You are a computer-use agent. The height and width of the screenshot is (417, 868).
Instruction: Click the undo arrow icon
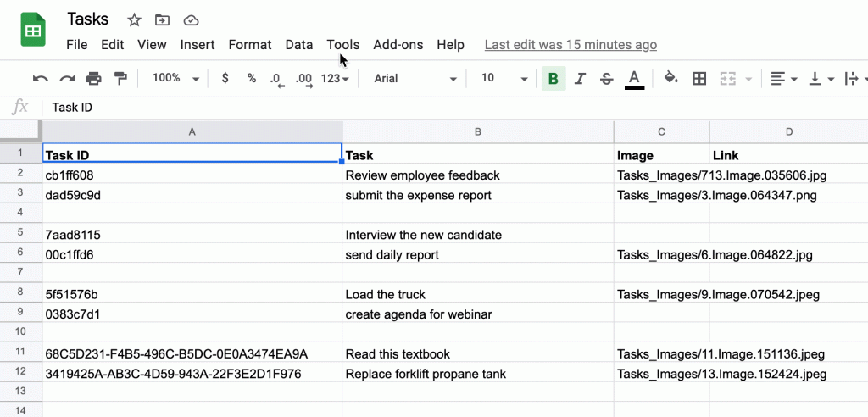pyautogui.click(x=40, y=79)
